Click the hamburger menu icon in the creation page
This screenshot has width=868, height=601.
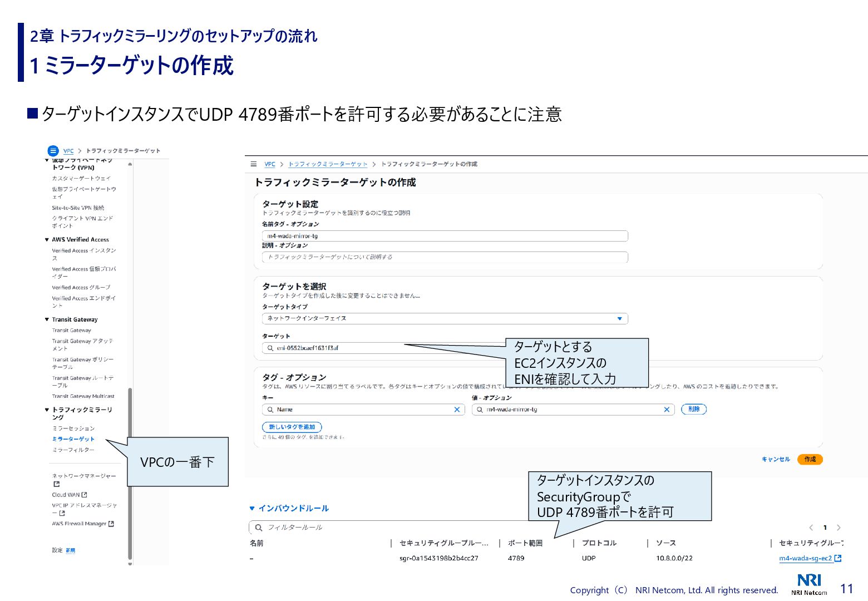click(254, 164)
